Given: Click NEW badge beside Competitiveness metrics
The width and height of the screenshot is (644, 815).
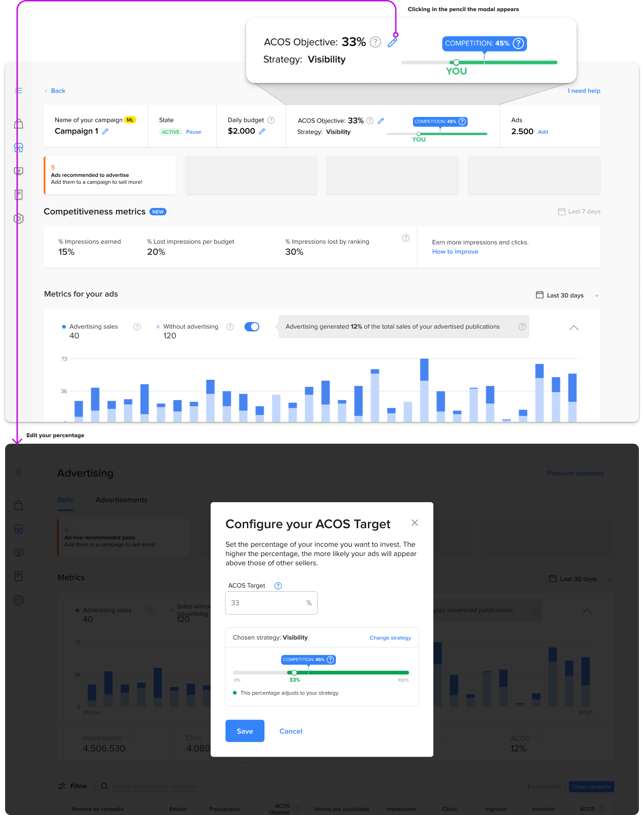Looking at the screenshot, I should 158,212.
